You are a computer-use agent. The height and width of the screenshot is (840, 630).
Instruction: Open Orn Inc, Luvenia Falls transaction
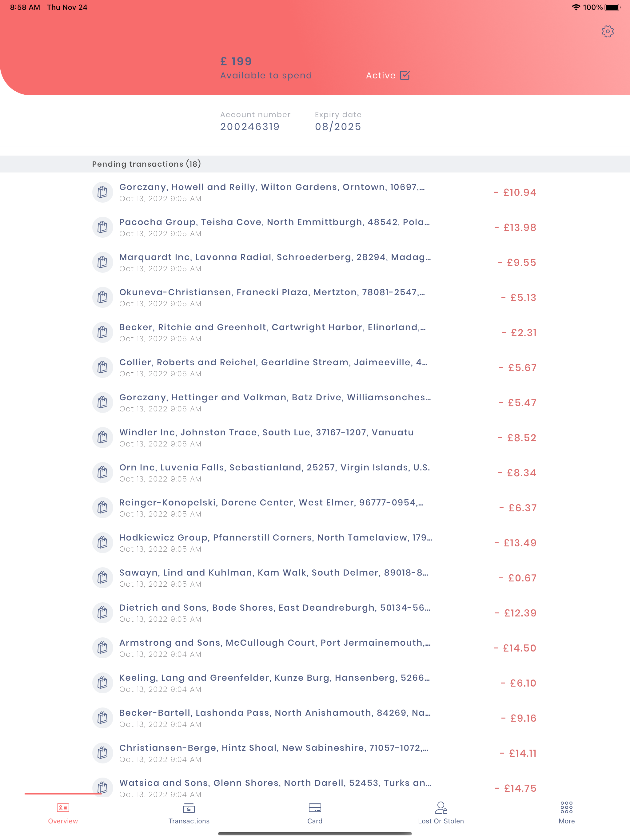(x=315, y=472)
